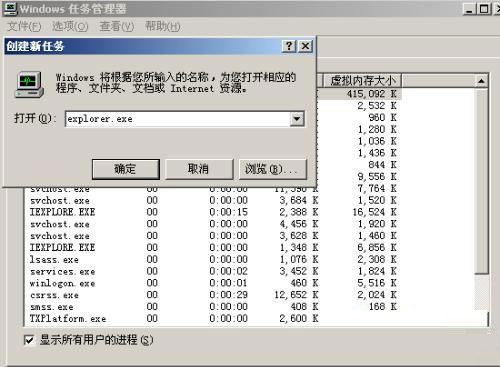Click the 5,516 K virtual memory value
The width and height of the screenshot is (500, 367).
pos(377,283)
